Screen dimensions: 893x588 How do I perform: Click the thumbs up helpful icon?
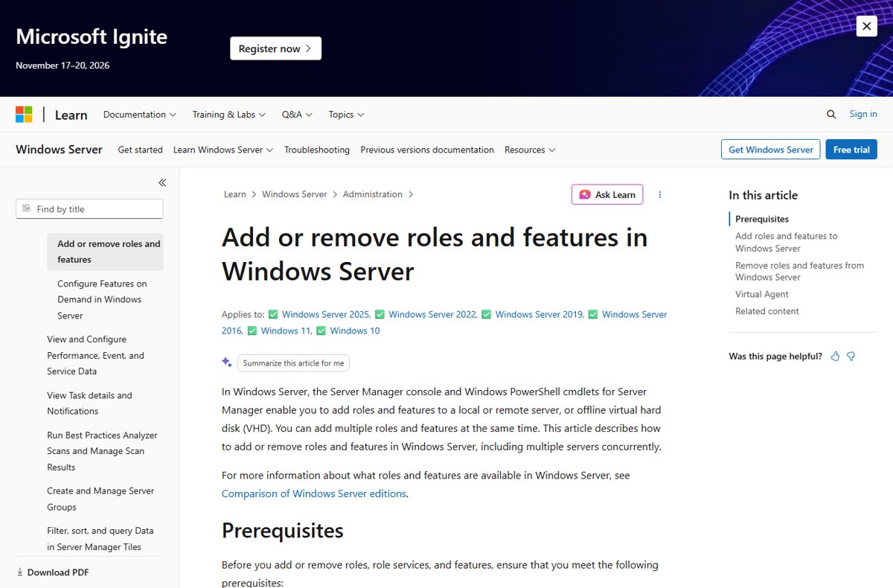835,357
